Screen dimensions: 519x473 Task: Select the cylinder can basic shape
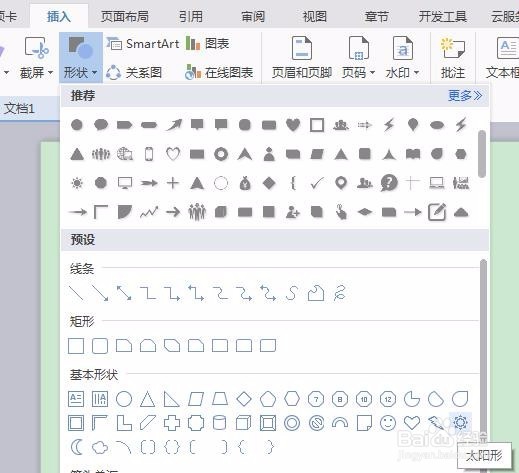click(x=220, y=423)
